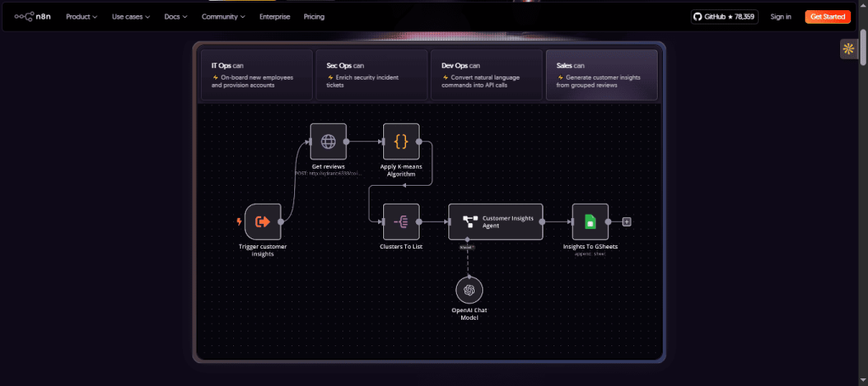Click 'Trigger customer insights' label
This screenshot has width=868, height=386.
click(263, 249)
